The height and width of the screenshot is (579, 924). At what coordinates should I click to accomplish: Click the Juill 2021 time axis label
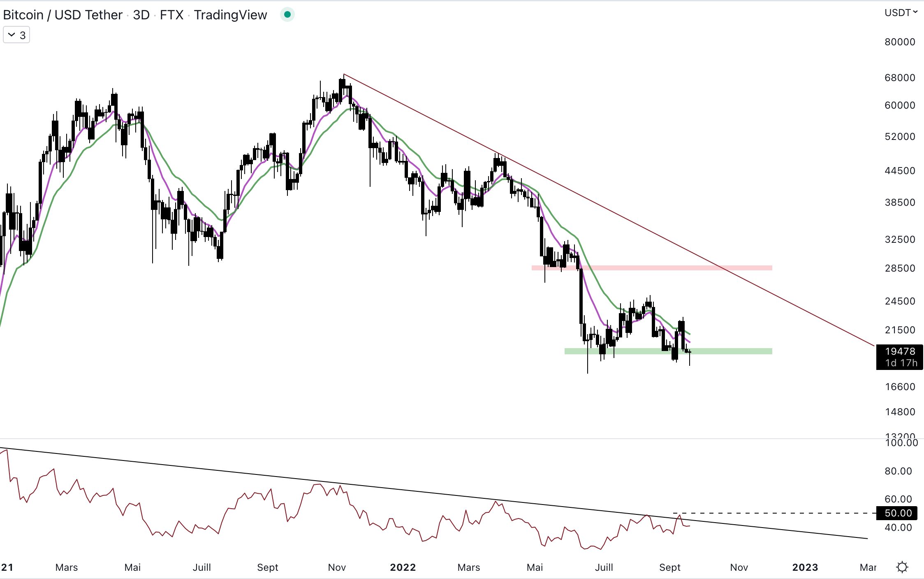[201, 567]
